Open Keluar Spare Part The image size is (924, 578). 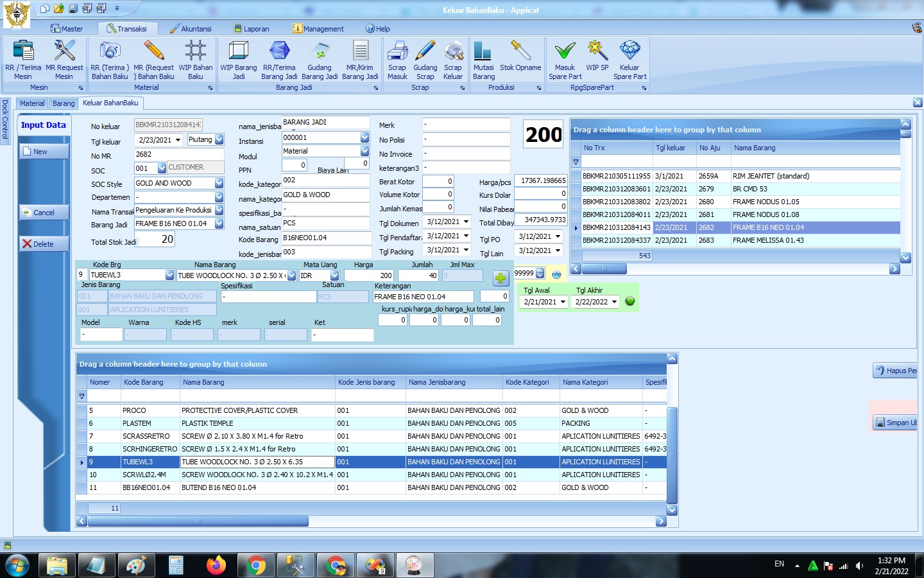coord(629,59)
